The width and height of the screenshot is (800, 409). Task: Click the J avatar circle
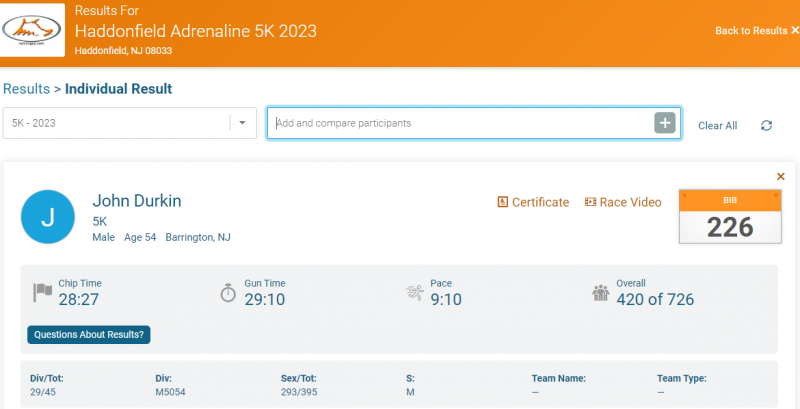[48, 217]
